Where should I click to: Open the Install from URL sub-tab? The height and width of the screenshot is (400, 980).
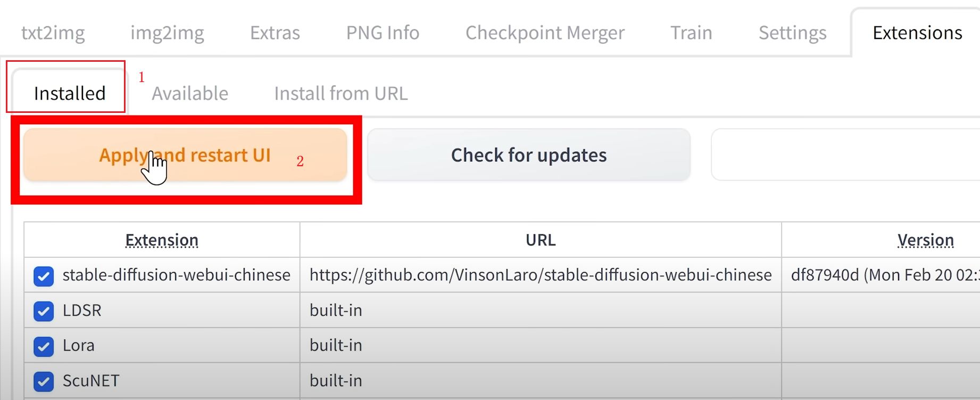[x=341, y=93]
